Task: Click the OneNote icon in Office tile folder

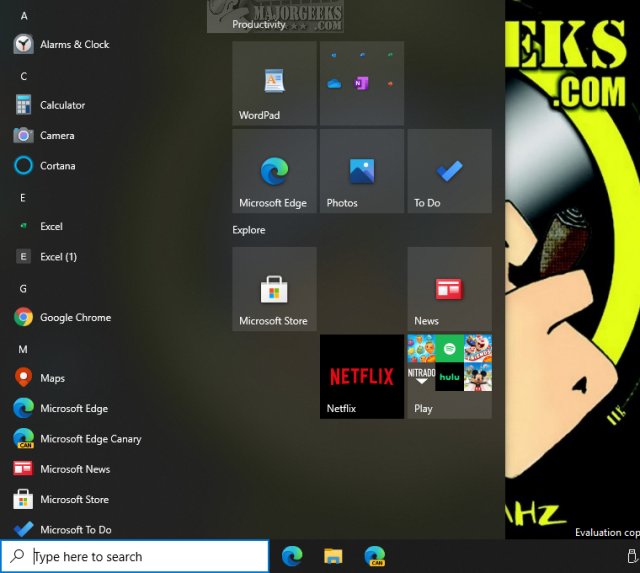Action: tap(362, 83)
